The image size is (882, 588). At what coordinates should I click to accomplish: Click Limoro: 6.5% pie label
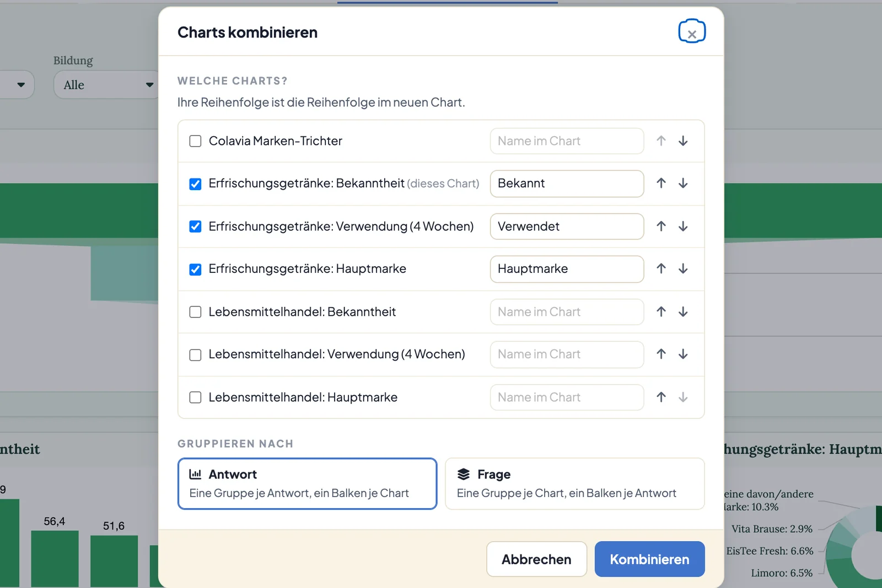(x=782, y=573)
